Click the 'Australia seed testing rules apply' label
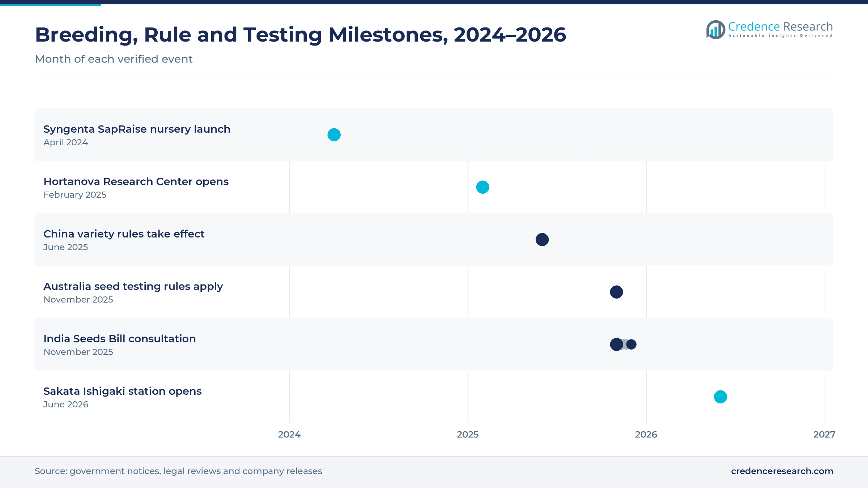Viewport: 868px width, 488px height. [x=133, y=286]
